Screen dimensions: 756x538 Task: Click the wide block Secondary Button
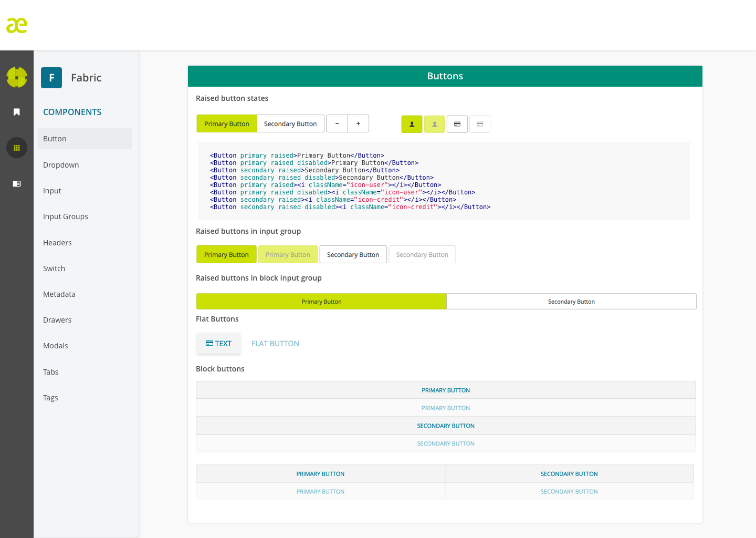coord(571,302)
